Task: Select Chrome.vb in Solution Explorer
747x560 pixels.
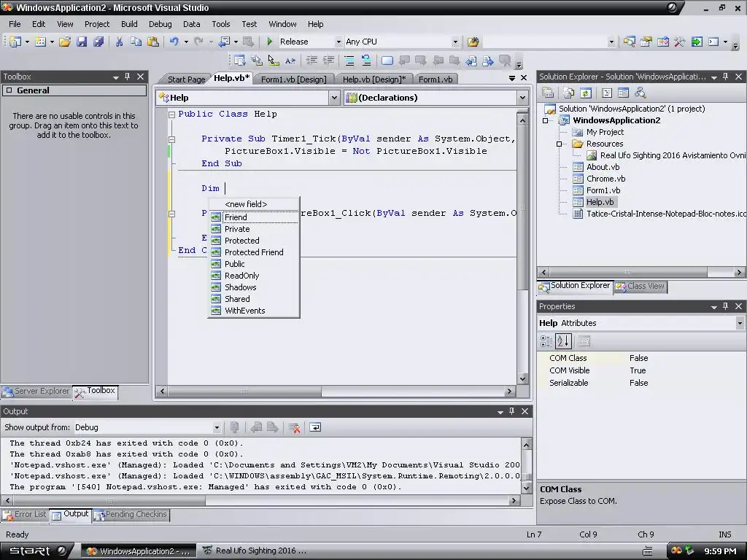Action: point(605,179)
